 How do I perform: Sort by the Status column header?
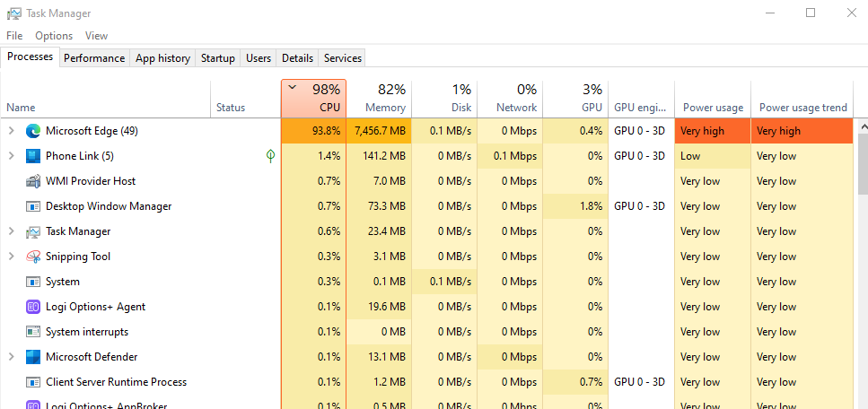246,99
